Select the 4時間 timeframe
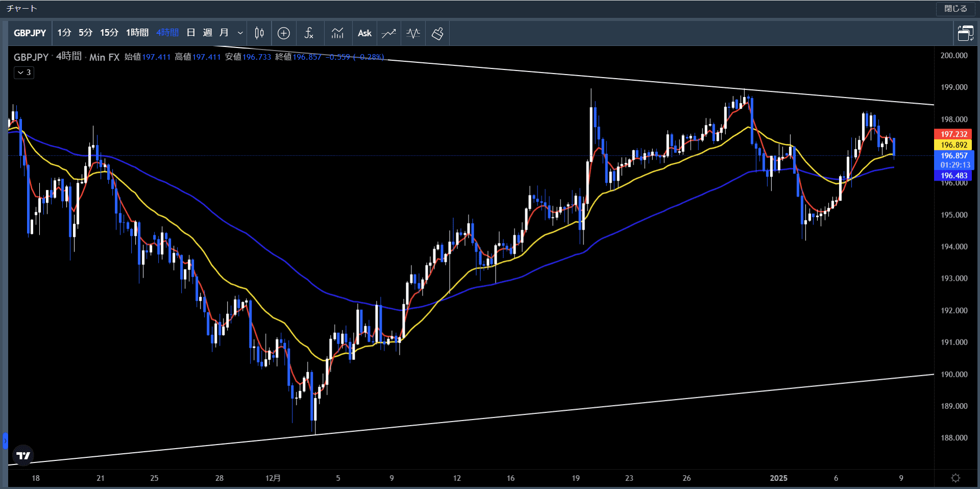The width and height of the screenshot is (980, 489). tap(167, 33)
